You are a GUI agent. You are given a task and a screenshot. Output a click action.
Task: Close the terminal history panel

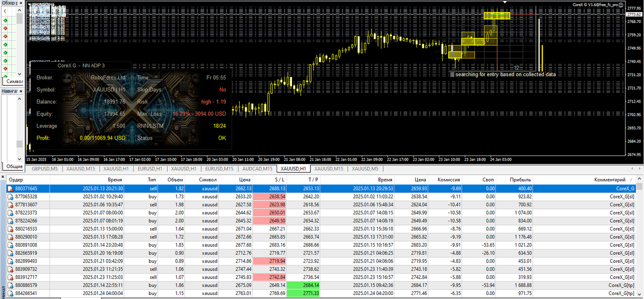tap(2, 176)
